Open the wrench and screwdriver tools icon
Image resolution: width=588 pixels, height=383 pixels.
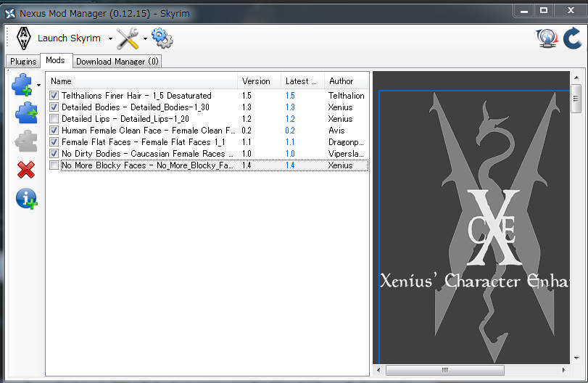(x=128, y=38)
